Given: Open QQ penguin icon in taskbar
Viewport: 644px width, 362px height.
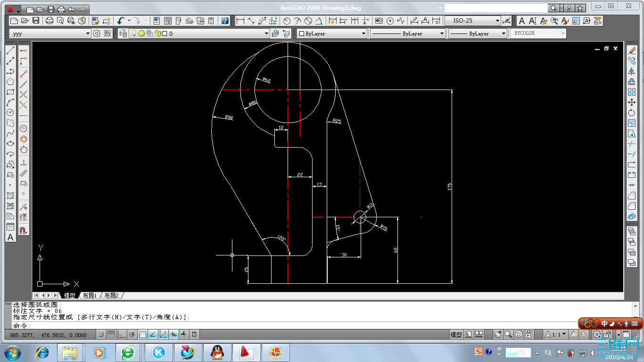Looking at the screenshot, I should (x=216, y=352).
